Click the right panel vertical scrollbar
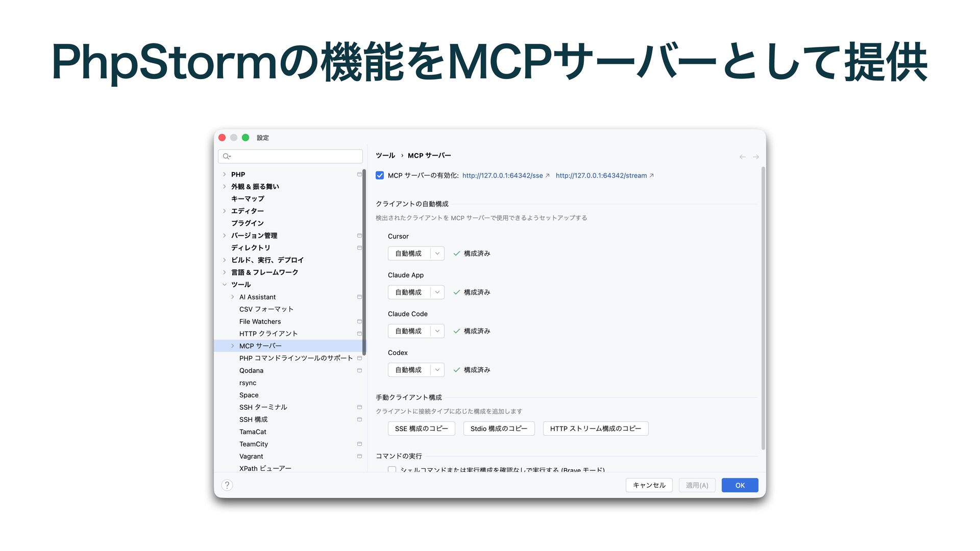980x551 pixels. (x=763, y=306)
